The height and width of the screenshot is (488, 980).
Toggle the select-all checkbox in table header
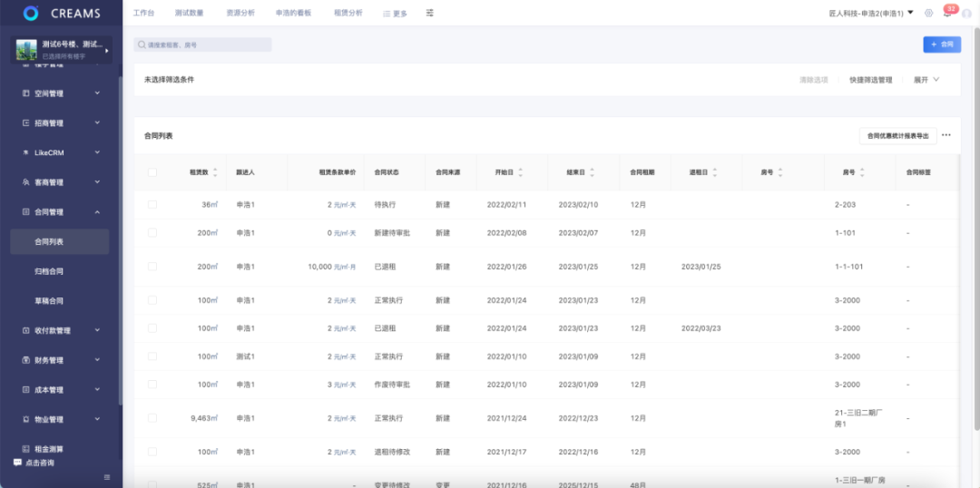[152, 172]
